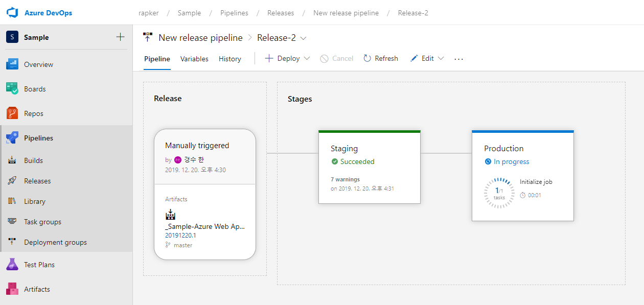This screenshot has height=305, width=644.
Task: Click the Releases rocket icon
Action: click(x=12, y=181)
